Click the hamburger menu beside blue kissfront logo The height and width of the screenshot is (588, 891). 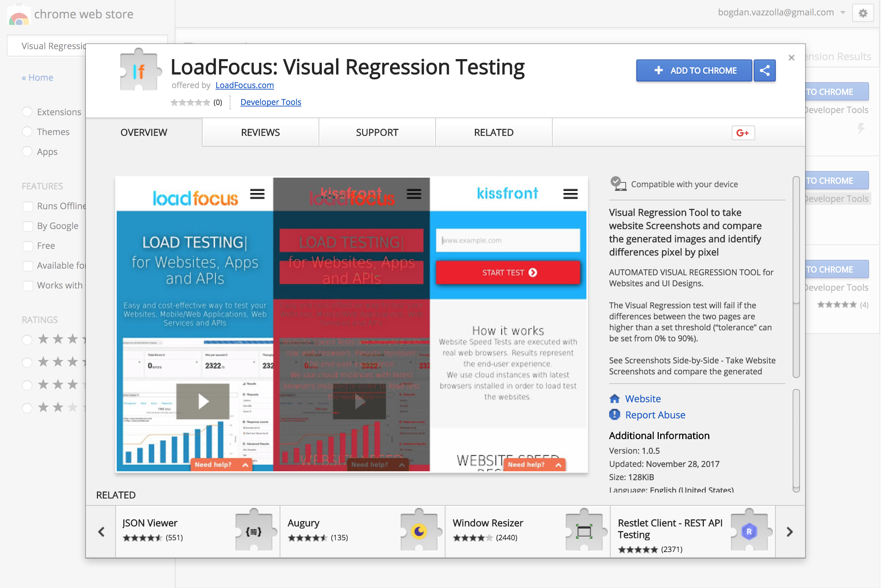(570, 194)
